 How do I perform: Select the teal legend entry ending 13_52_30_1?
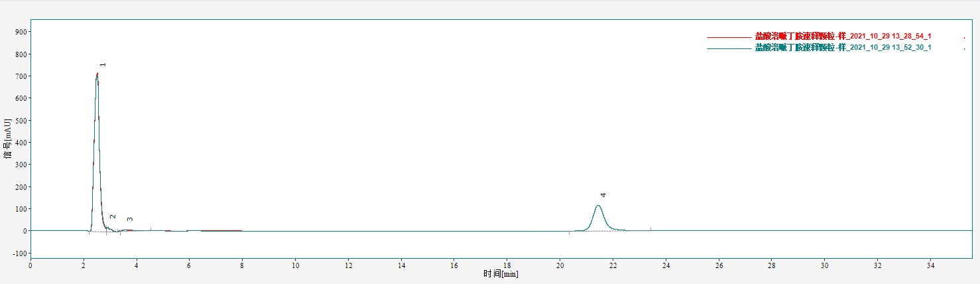(x=843, y=48)
